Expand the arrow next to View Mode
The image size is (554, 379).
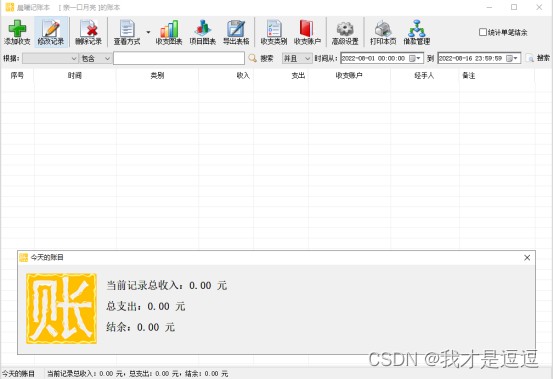tap(148, 32)
